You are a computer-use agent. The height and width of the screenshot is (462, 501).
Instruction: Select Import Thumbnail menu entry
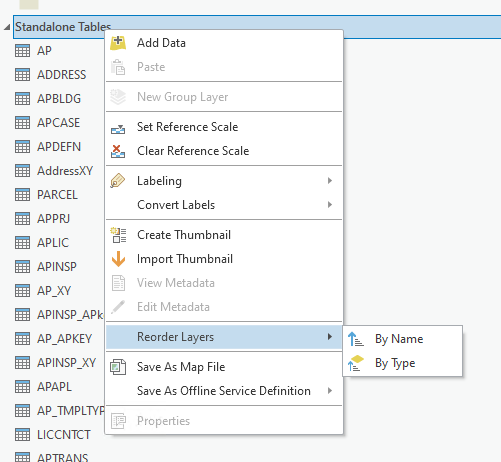coord(224,259)
